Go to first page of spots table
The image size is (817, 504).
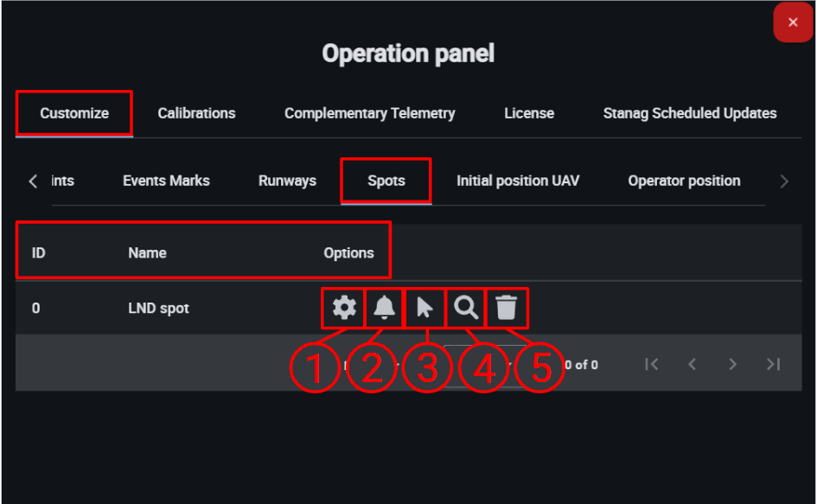point(651,364)
